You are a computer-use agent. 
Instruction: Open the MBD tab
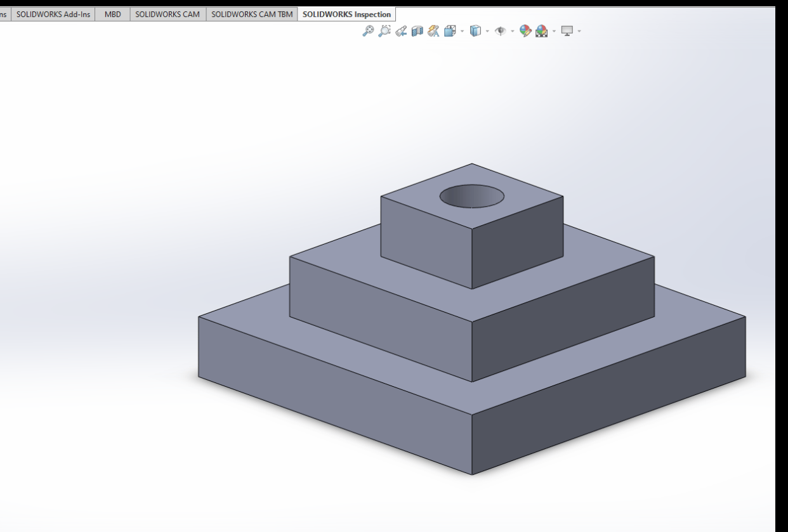(112, 14)
